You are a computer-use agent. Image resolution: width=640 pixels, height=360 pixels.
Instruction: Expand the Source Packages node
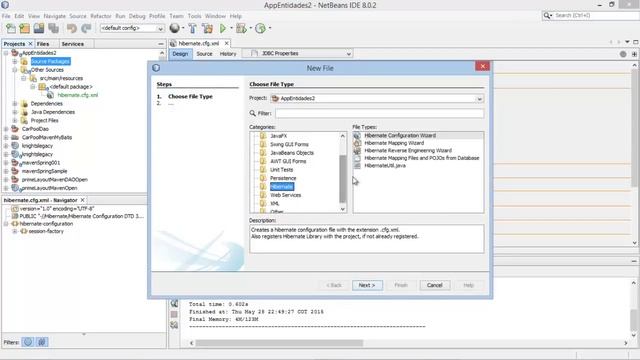pos(15,61)
